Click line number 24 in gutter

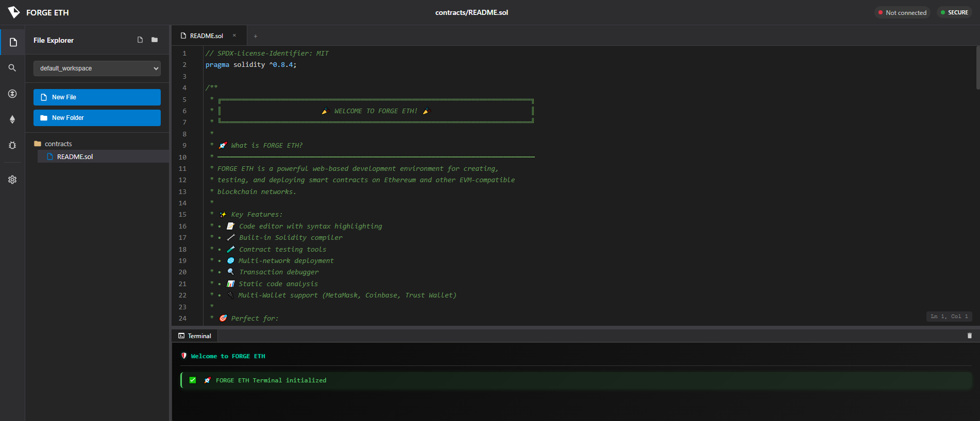(x=182, y=318)
